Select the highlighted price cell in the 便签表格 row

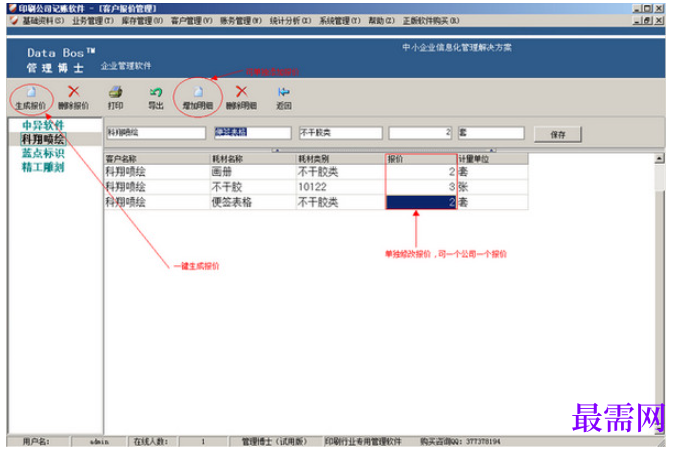click(x=421, y=202)
